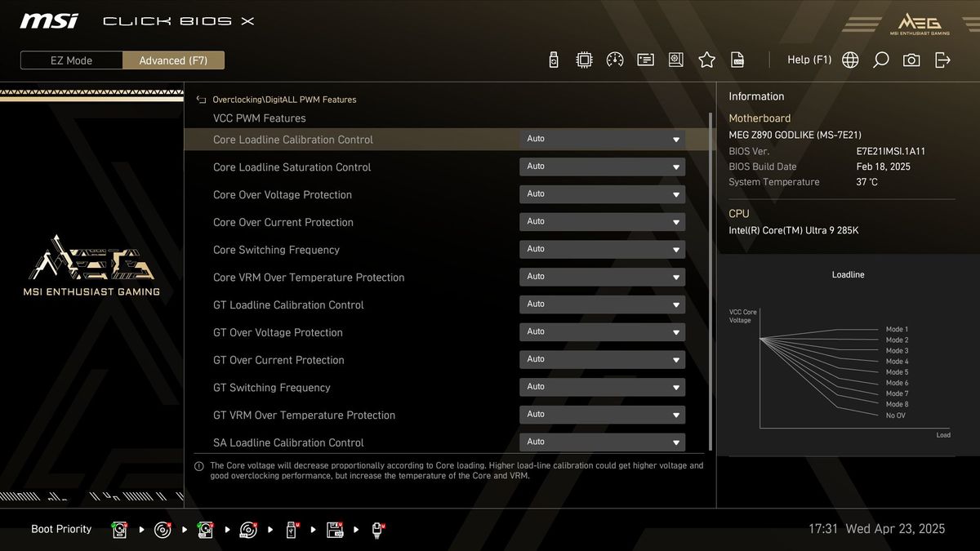Viewport: 980px width, 551px height.
Task: Select the Core Loadline Saturation Control label
Action: point(292,167)
